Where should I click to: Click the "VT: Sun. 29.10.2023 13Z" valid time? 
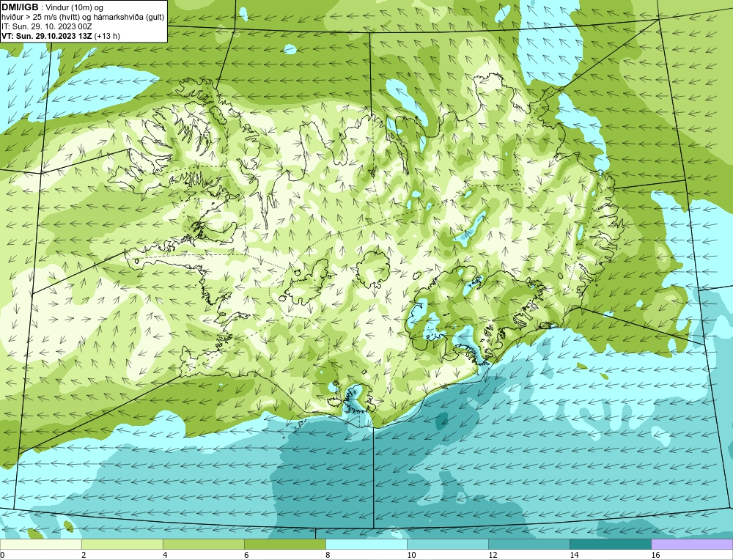(x=47, y=36)
